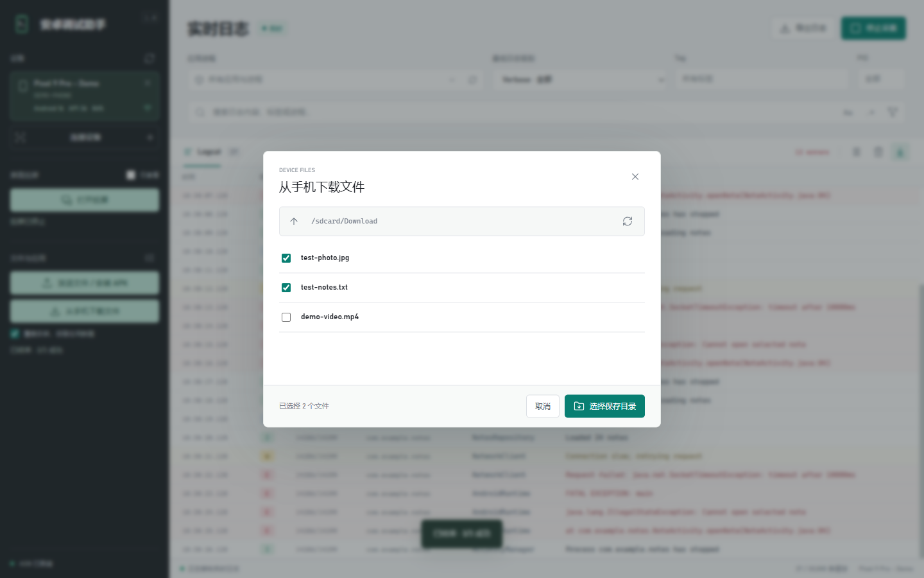Refresh the /sdcard/Download file list
924x578 pixels.
628,221
